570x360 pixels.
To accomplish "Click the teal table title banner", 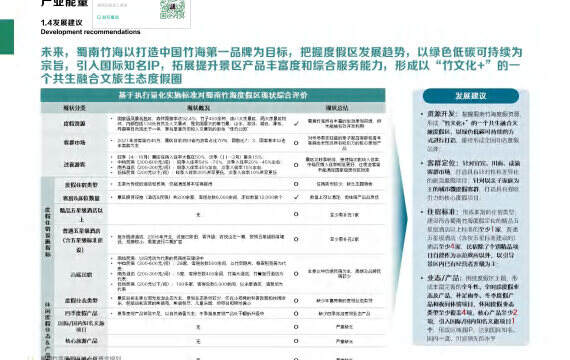I will 213,95.
